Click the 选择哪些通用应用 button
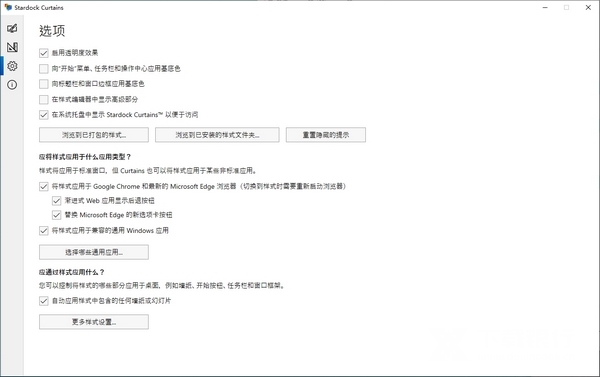The width and height of the screenshot is (600, 377). click(x=94, y=252)
